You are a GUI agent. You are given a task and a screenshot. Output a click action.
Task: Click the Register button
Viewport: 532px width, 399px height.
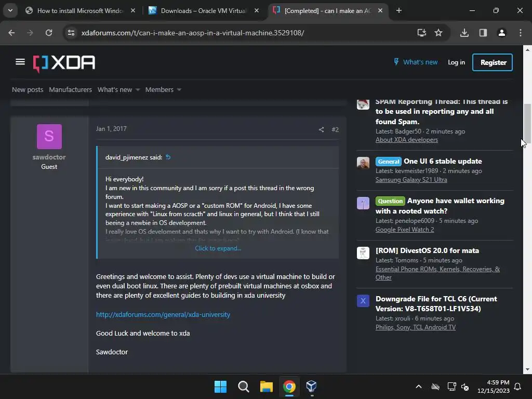493,62
